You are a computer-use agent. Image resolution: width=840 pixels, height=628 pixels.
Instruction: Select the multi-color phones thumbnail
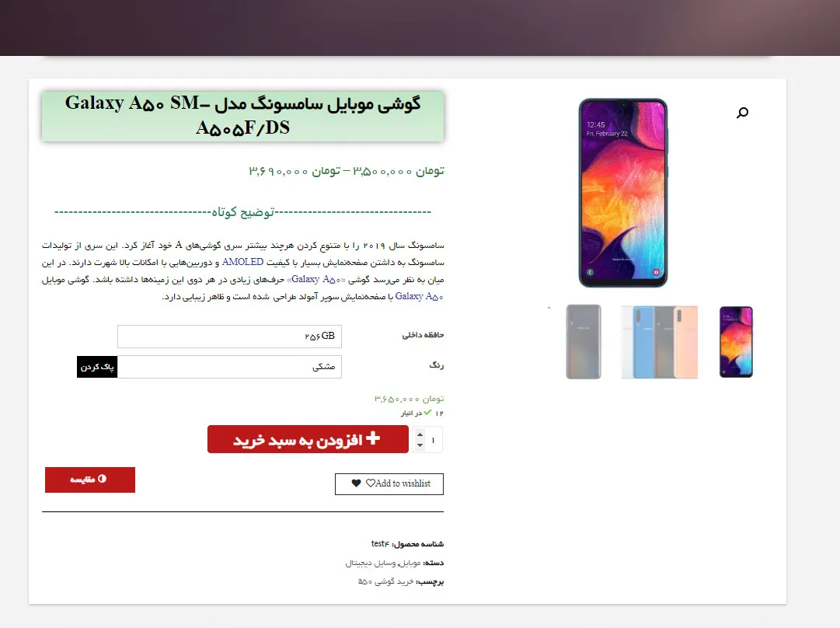[660, 342]
